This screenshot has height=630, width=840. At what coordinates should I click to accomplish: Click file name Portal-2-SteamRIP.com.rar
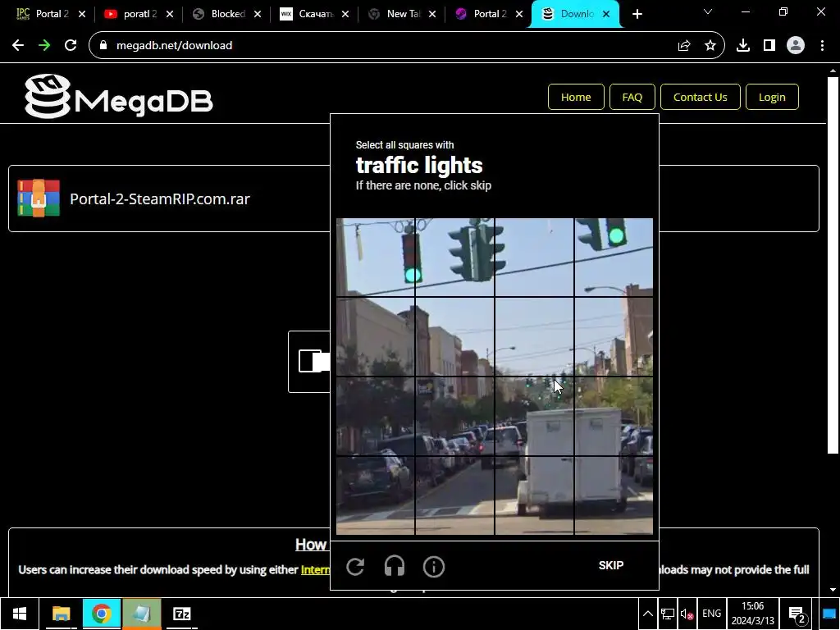160,199
